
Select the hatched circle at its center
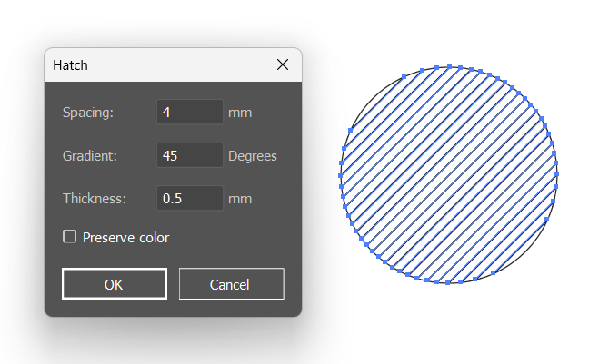tap(448, 175)
